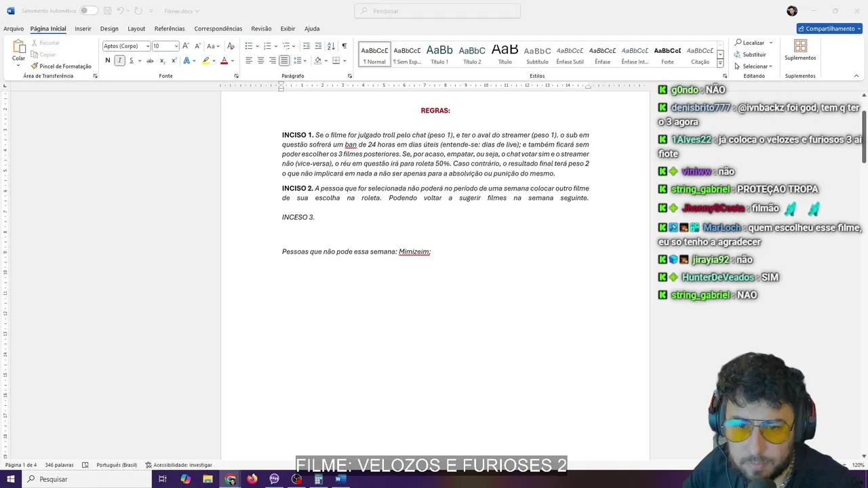Click the numbered list icon
Image resolution: width=868 pixels, height=488 pixels.
click(x=267, y=46)
